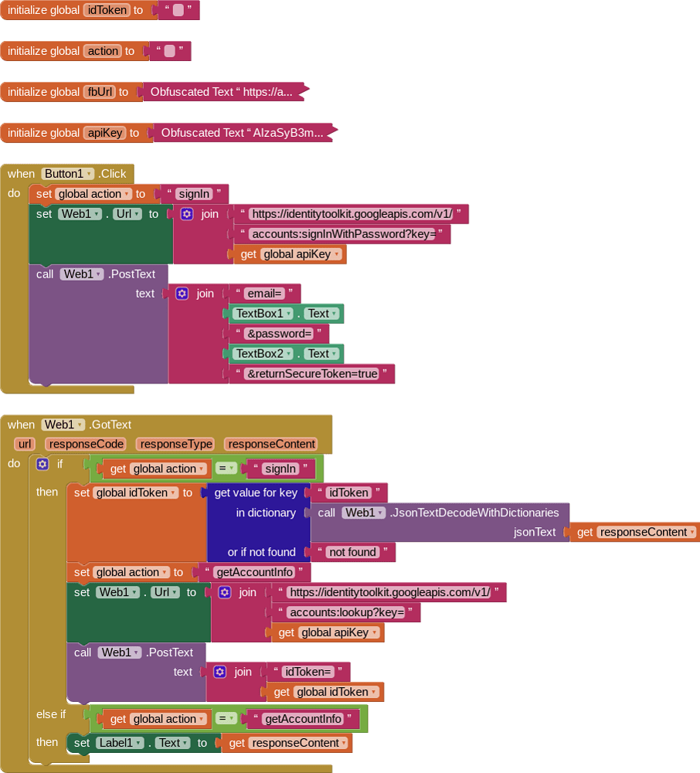Image resolution: width=700 pixels, height=773 pixels.
Task: Click gear icon on join block beside Web1 Url in Button1.Click
Action: (186, 214)
